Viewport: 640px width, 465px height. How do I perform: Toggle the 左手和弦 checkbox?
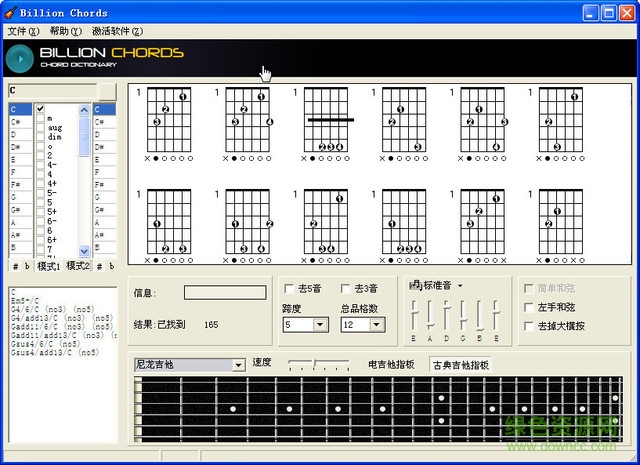coord(530,307)
